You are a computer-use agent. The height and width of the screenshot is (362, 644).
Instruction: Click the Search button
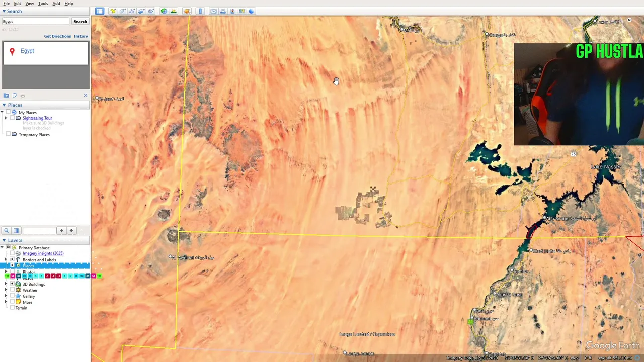[80, 21]
